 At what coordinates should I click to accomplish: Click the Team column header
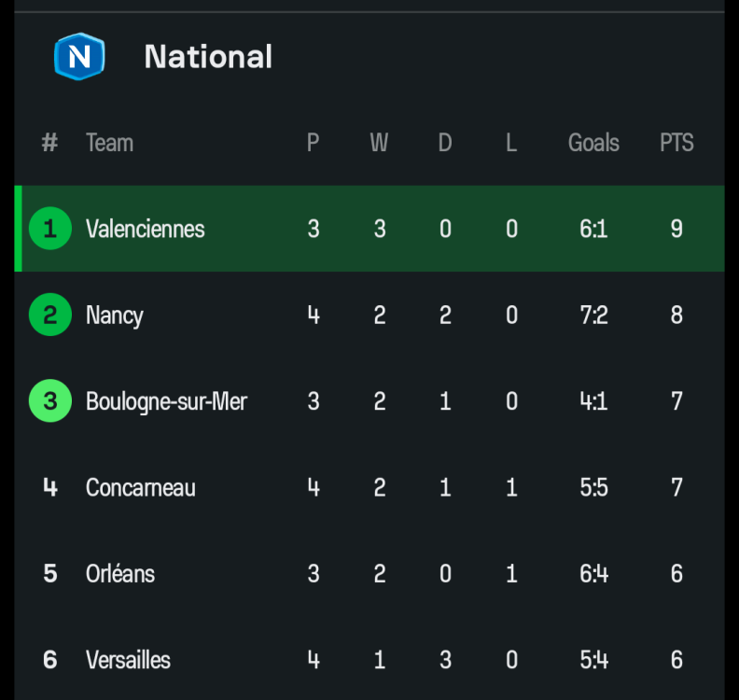coord(109,143)
